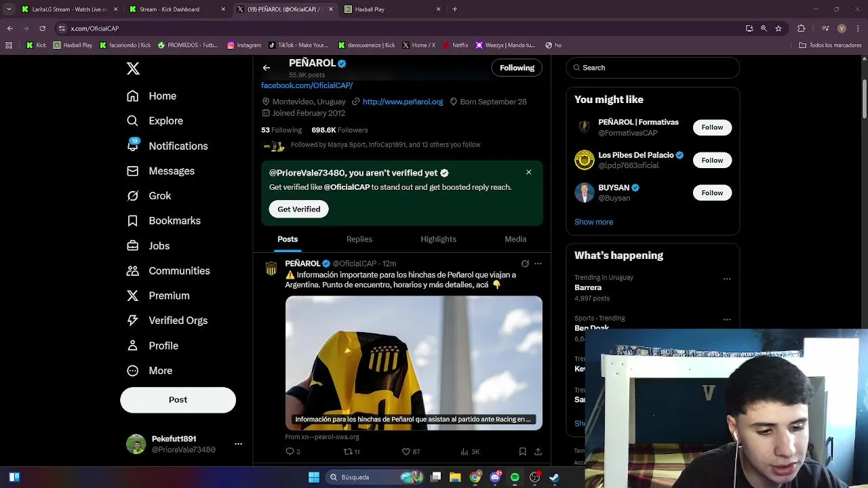The width and height of the screenshot is (868, 488).
Task: Follow PEÑAROL | Formativas
Action: coord(712,127)
